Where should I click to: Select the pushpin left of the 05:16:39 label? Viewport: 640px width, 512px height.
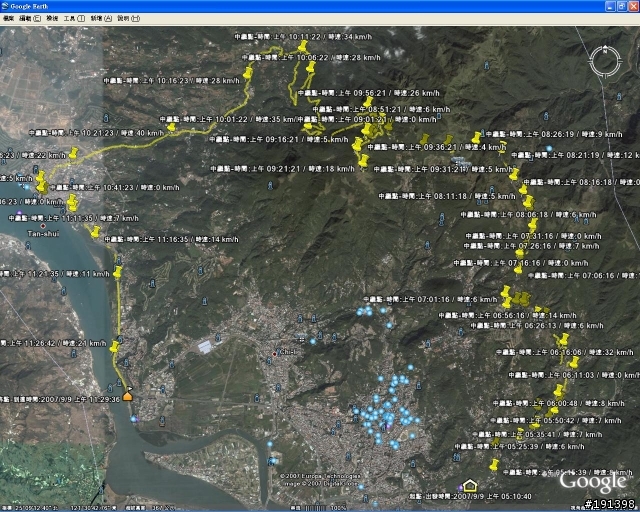[494, 465]
